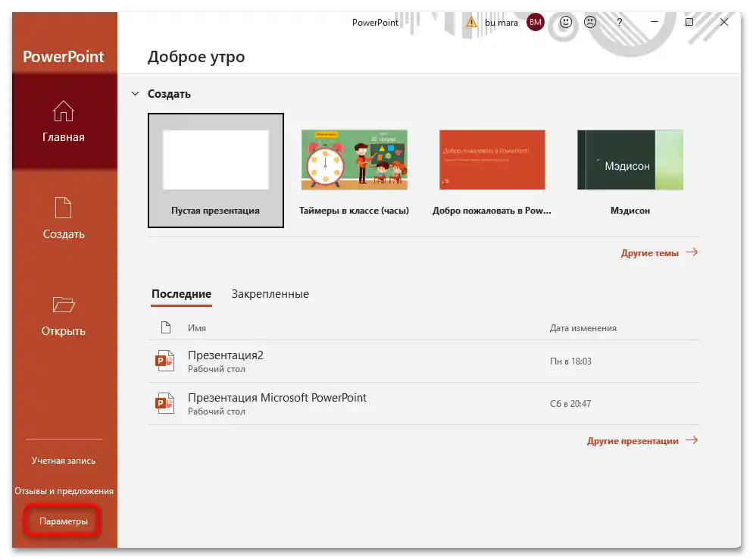Image resolution: width=753 pixels, height=560 pixels.
Task: Select the Последние tab
Action: (182, 294)
